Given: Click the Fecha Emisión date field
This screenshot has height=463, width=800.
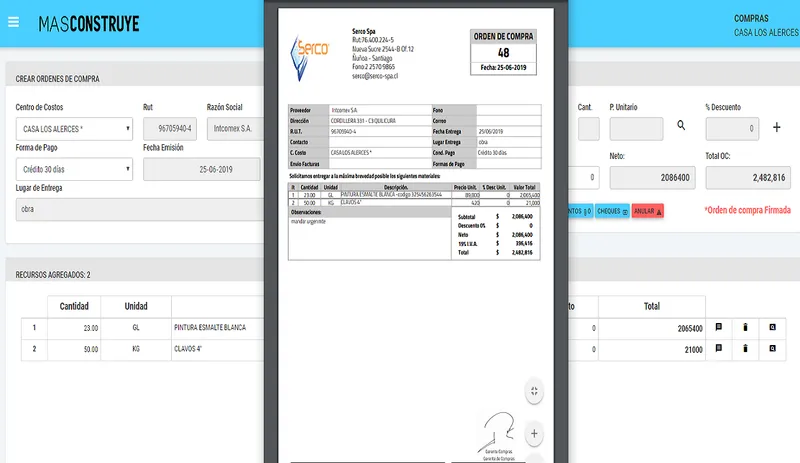Looking at the screenshot, I should (202, 169).
